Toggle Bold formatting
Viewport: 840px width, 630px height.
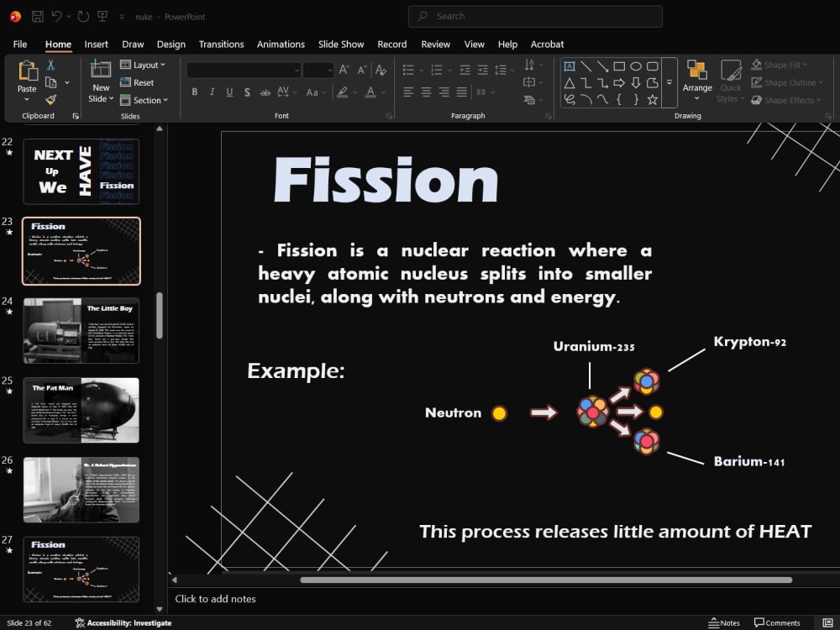tap(195, 92)
